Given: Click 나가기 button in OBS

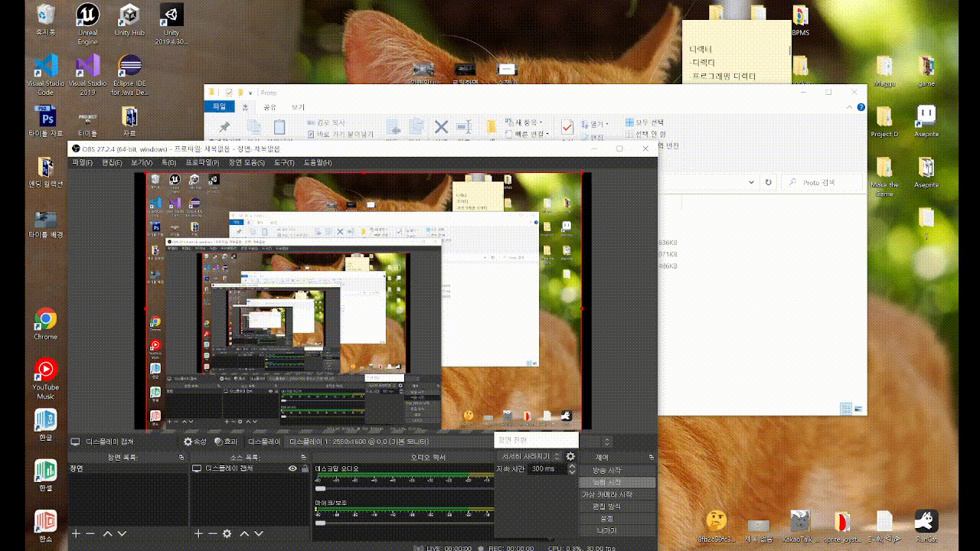Looking at the screenshot, I should tap(617, 530).
